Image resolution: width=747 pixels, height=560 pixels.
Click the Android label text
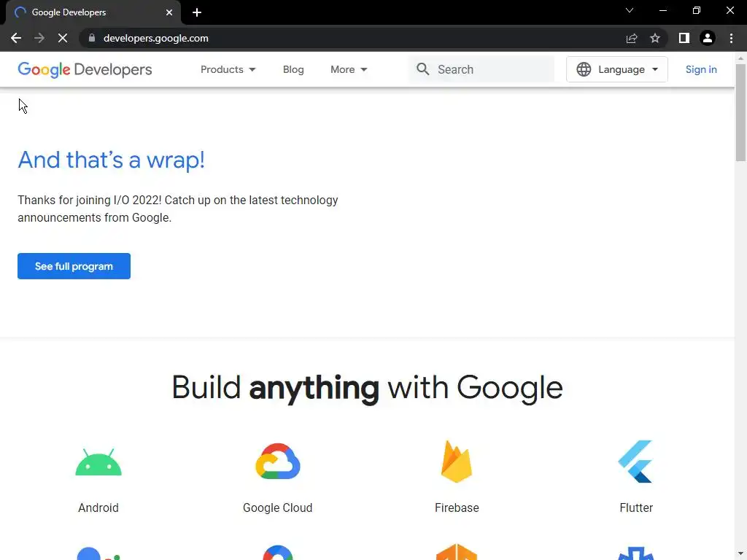(98, 507)
